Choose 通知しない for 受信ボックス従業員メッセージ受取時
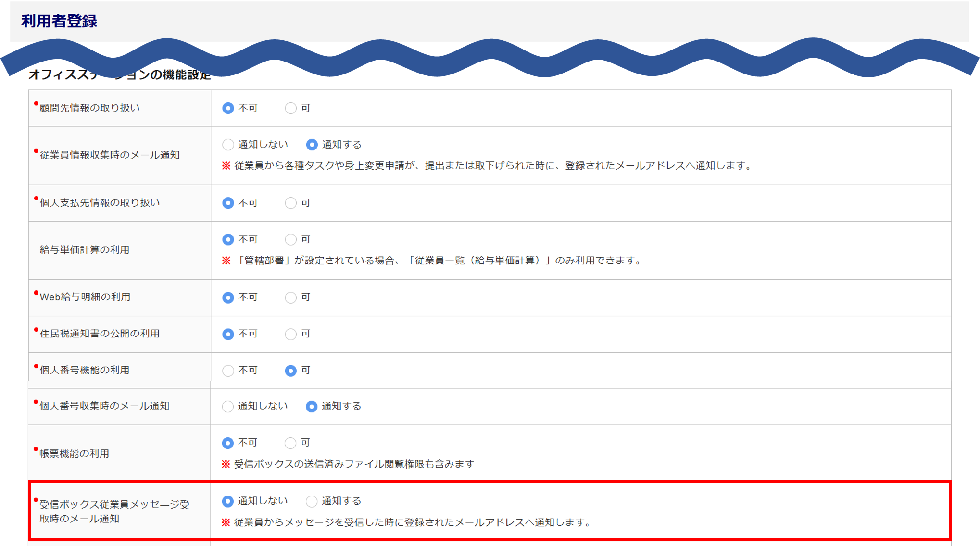980x546 pixels. pyautogui.click(x=227, y=501)
